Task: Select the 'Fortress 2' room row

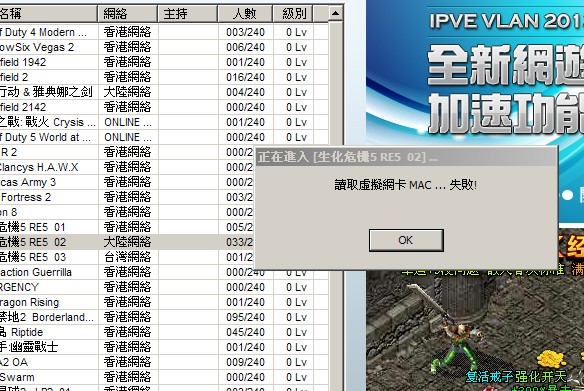Action: pos(127,197)
